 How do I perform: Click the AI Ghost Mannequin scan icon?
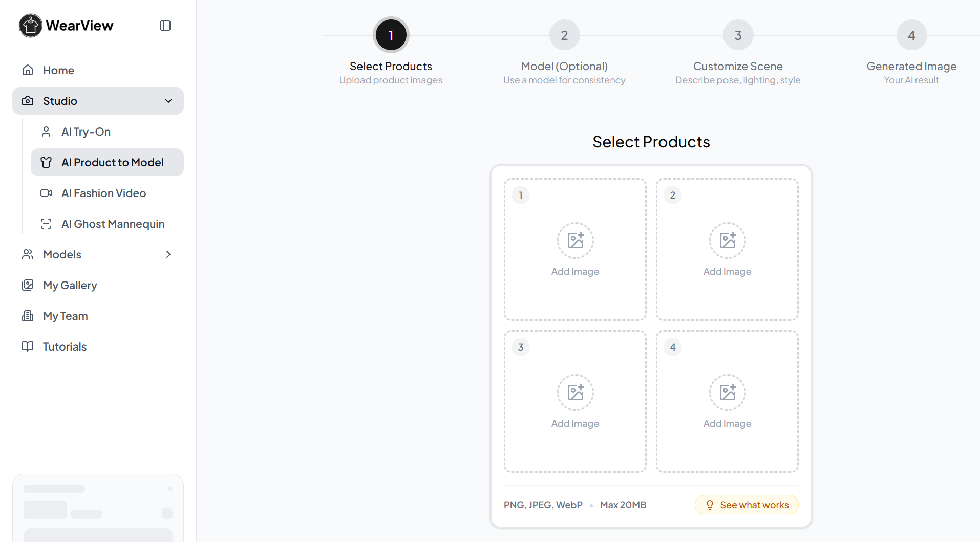(x=46, y=224)
